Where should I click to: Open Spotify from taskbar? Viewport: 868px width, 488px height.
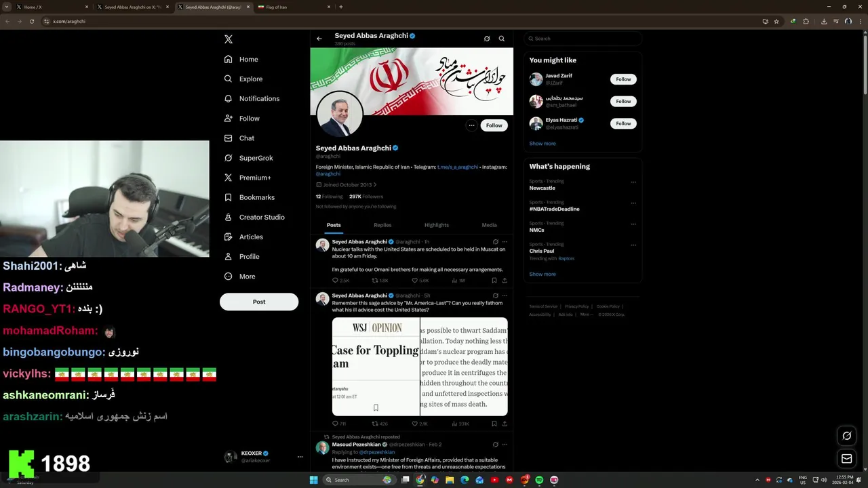tap(539, 480)
